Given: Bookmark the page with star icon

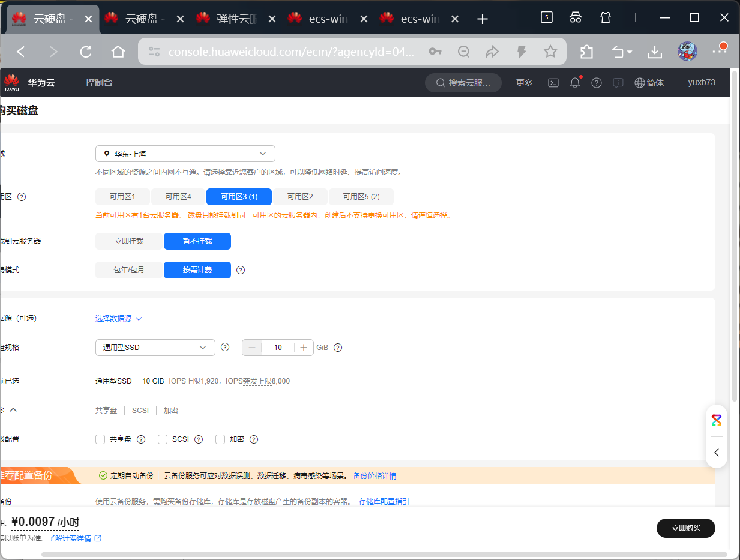Looking at the screenshot, I should click(550, 52).
